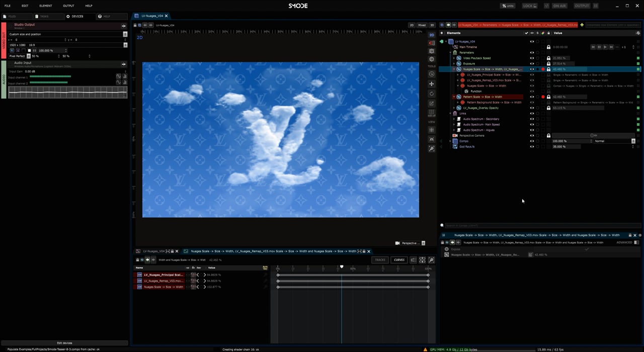Skip Main Timeline to end
644x352 pixels.
(x=611, y=47)
